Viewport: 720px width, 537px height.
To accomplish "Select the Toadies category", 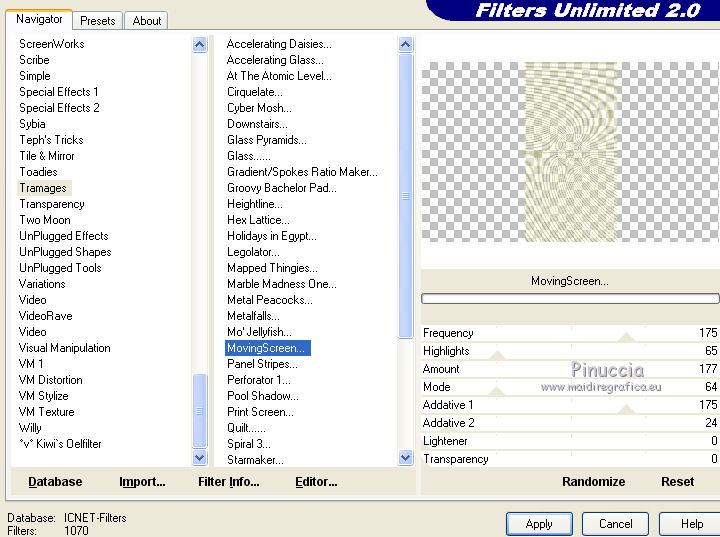I will (39, 172).
